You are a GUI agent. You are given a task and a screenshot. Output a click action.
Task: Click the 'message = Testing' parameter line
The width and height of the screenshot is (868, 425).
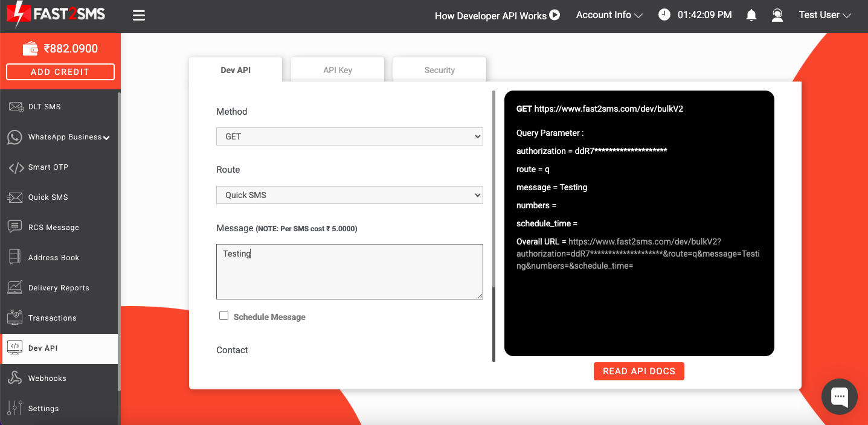(551, 187)
